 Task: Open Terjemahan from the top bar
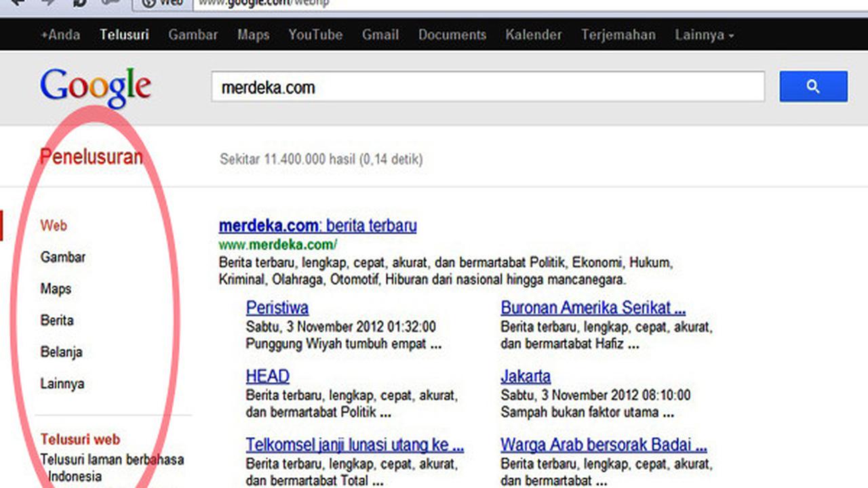coord(618,35)
